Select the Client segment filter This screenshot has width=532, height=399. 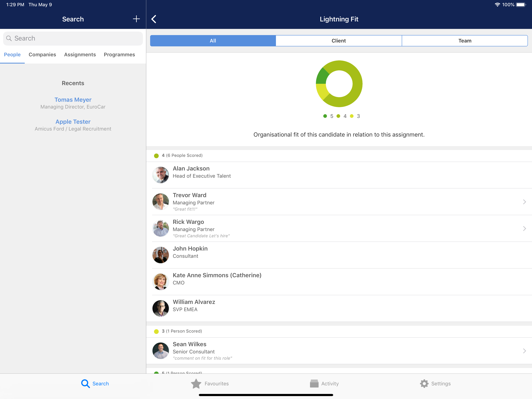(x=339, y=41)
